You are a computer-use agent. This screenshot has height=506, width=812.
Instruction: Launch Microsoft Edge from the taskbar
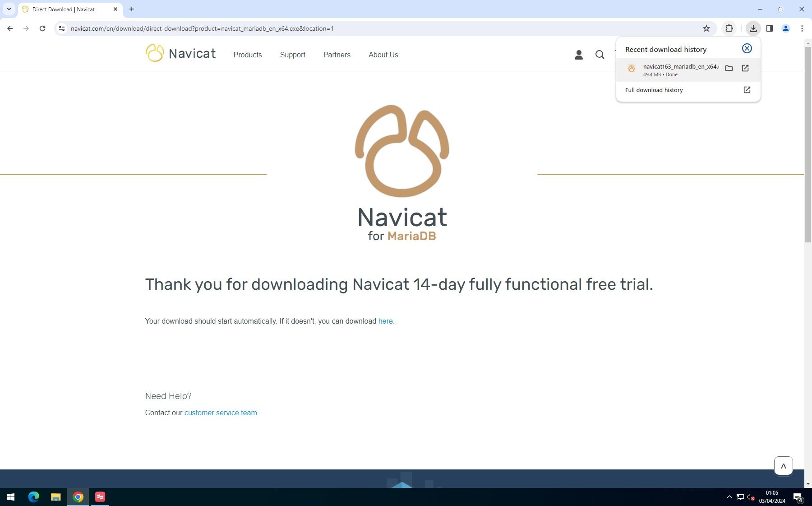[34, 497]
